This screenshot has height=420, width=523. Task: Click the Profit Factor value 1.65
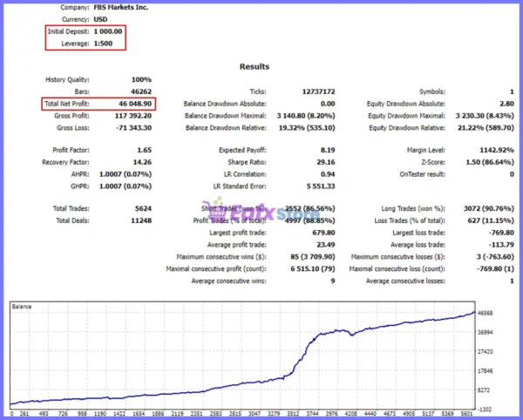point(144,150)
